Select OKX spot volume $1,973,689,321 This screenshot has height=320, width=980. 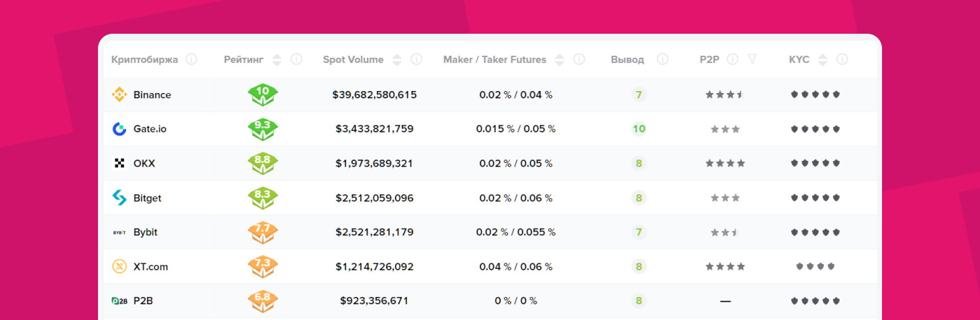pos(374,163)
